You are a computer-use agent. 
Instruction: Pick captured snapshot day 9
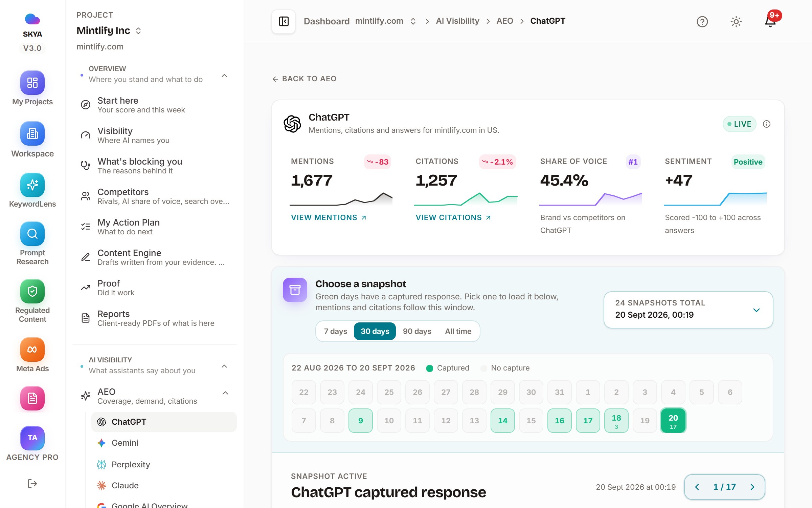pyautogui.click(x=360, y=420)
